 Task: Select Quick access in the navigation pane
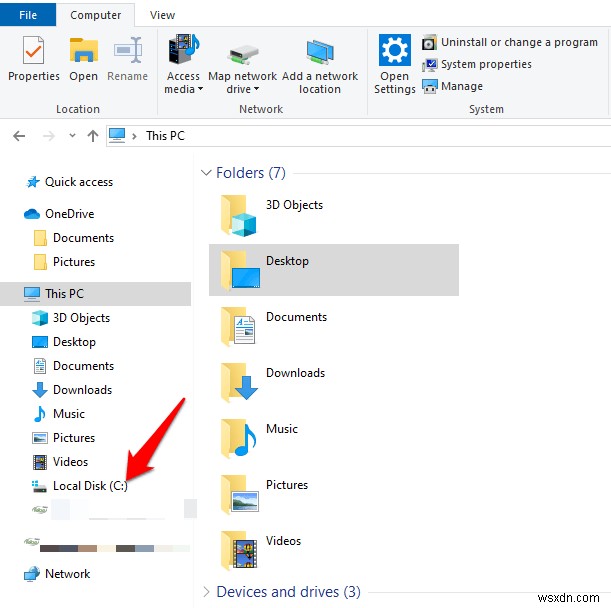69,182
